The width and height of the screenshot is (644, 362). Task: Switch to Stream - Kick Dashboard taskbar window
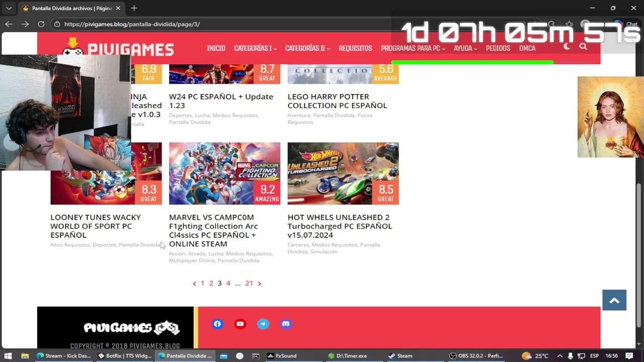tap(64, 356)
